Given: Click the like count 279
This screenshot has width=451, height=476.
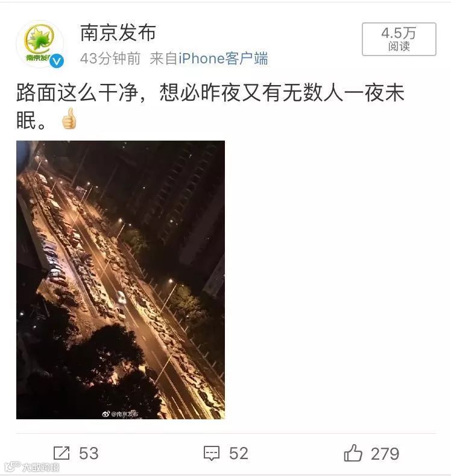Looking at the screenshot, I should (x=385, y=454).
